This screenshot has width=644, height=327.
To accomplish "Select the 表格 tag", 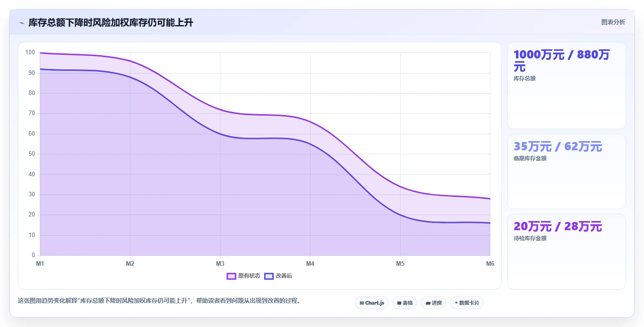I will 405,303.
